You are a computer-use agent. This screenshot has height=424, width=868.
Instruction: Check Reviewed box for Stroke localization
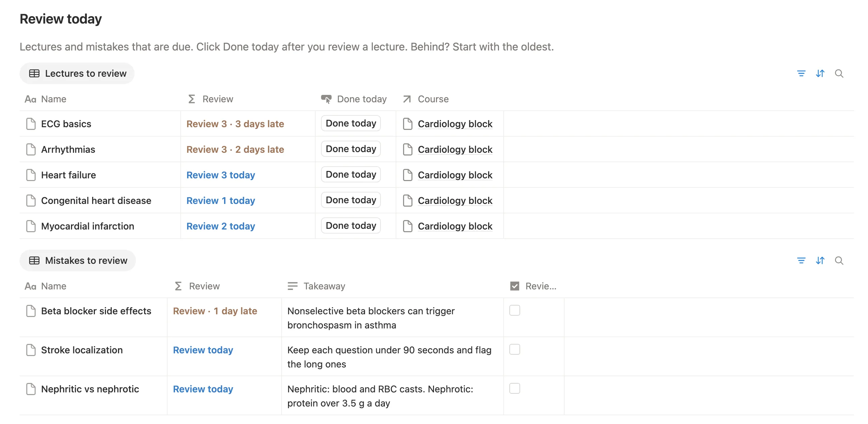[514, 349]
